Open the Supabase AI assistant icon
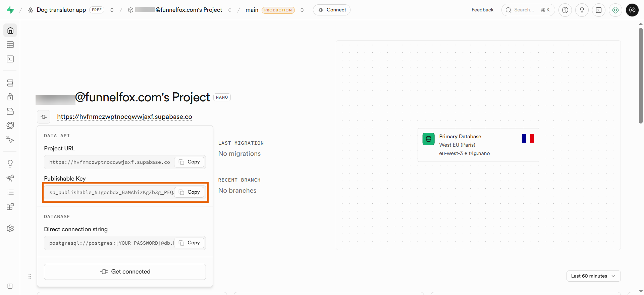The height and width of the screenshot is (295, 644). tap(615, 10)
